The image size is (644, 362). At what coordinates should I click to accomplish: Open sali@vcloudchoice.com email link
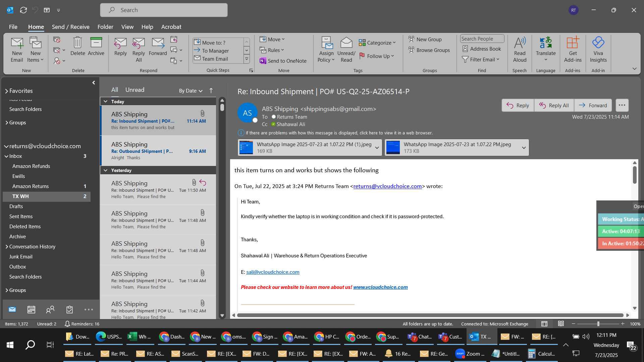tap(273, 272)
